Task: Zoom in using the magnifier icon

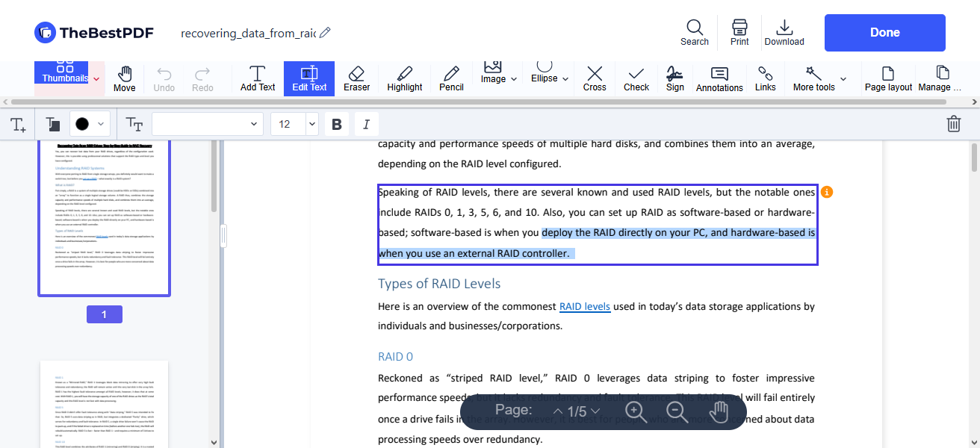Action: coord(636,411)
